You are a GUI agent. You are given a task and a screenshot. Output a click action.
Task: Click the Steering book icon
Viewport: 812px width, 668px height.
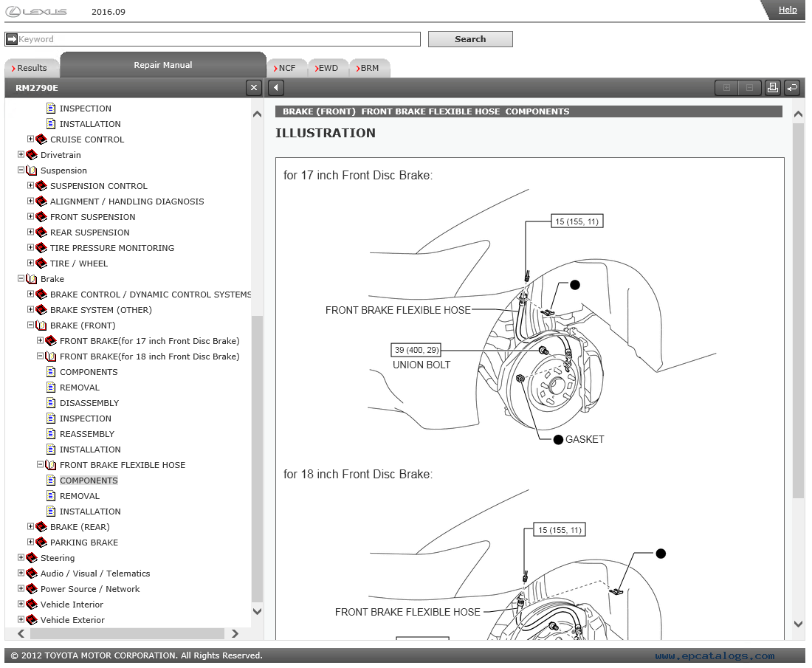[32, 558]
